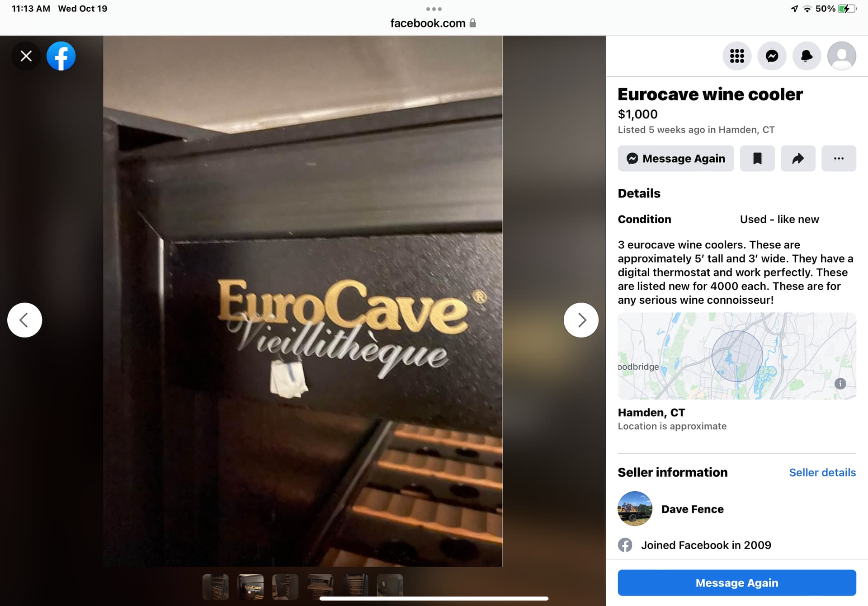Tap the Safari three-dots multitasking menu
This screenshot has height=606, width=868.
tap(434, 9)
